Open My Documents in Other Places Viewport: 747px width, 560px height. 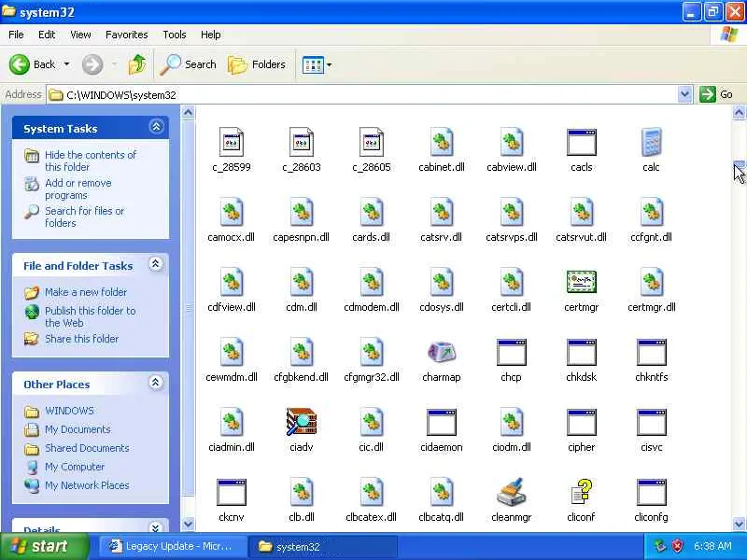click(x=78, y=429)
